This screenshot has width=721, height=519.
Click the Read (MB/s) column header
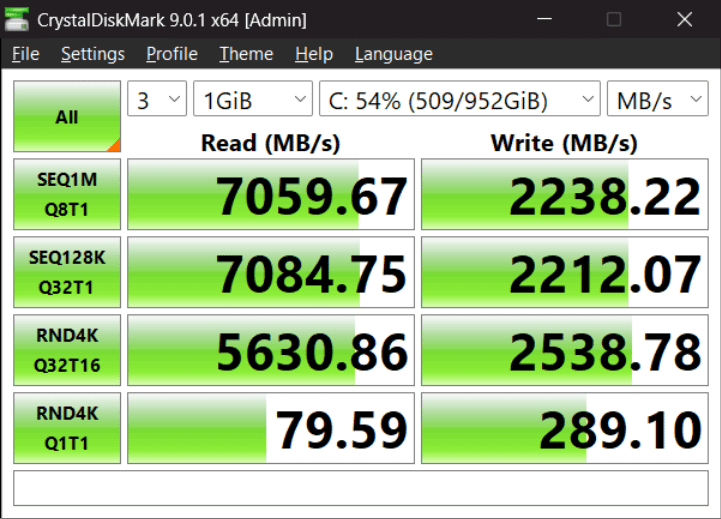(x=270, y=143)
